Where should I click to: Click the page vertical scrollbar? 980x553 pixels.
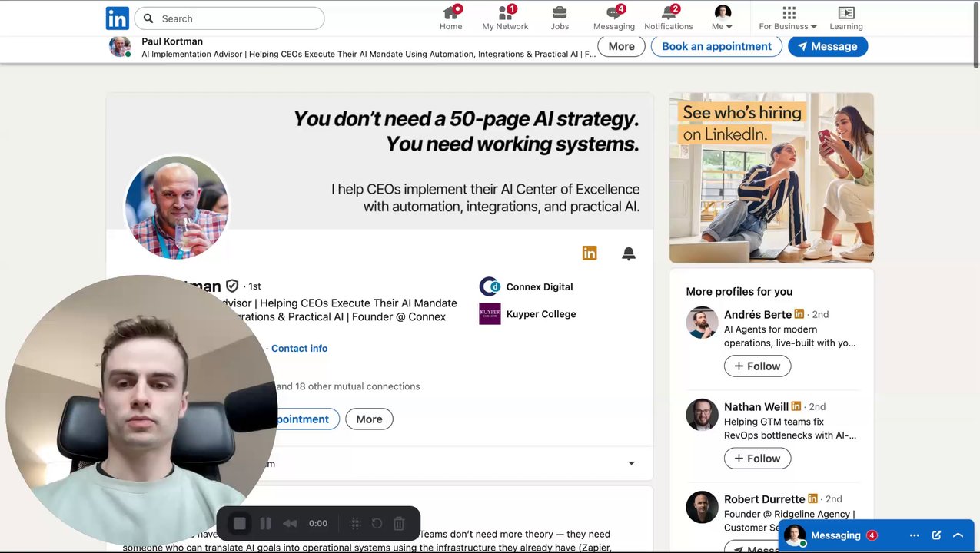pyautogui.click(x=975, y=35)
